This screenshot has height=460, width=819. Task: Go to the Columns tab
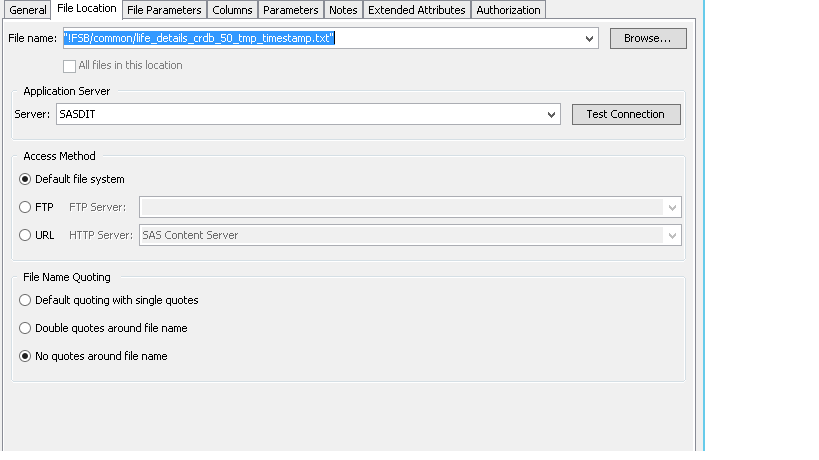point(232,10)
